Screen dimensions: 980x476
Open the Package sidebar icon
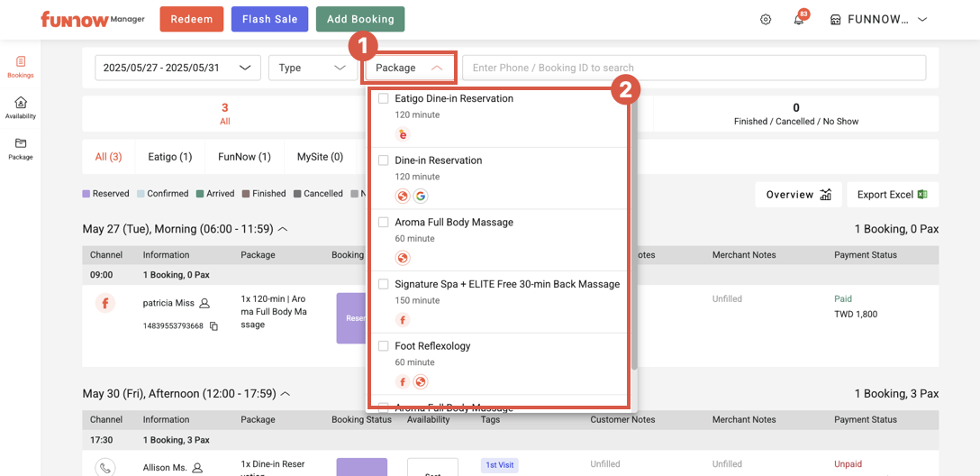click(20, 148)
